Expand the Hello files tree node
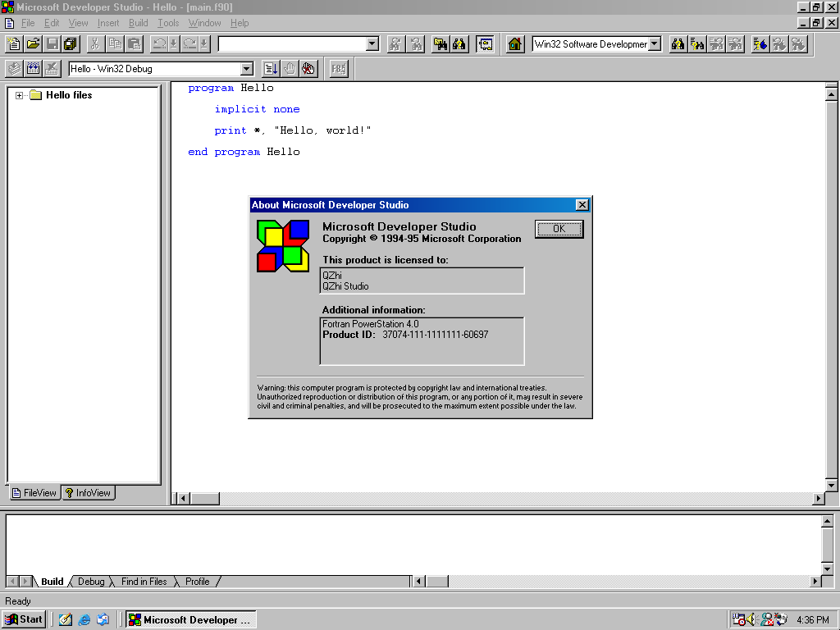Screen dimensions: 840x630 [20, 96]
